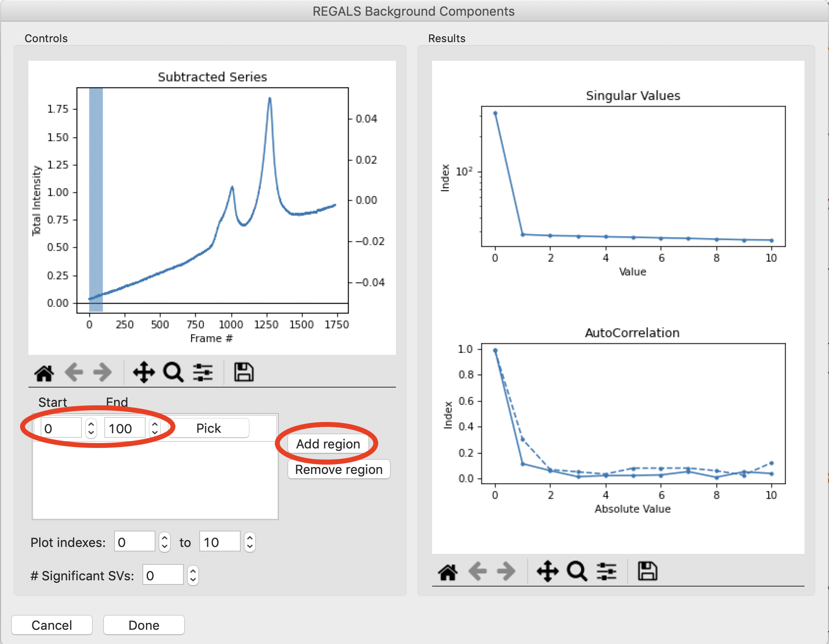Image resolution: width=829 pixels, height=644 pixels.
Task: Click the Done button
Action: tap(144, 625)
